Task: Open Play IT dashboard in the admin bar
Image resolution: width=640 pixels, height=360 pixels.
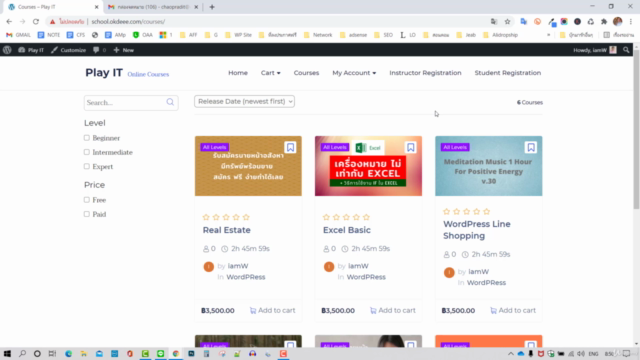Action: point(31,50)
